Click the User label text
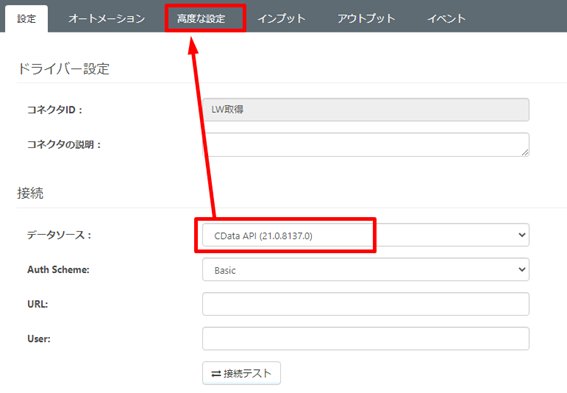This screenshot has width=567, height=393. point(39,339)
